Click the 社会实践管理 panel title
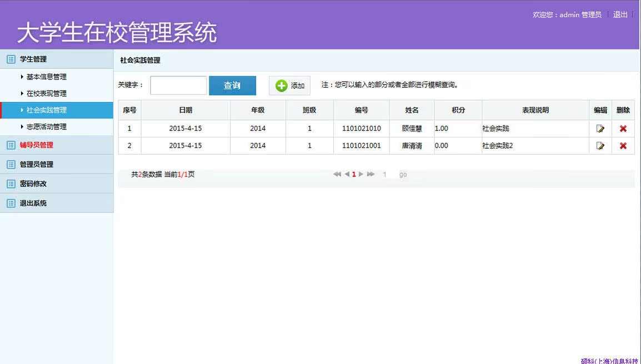Screen dimensions: 641x364 pyautogui.click(x=140, y=60)
